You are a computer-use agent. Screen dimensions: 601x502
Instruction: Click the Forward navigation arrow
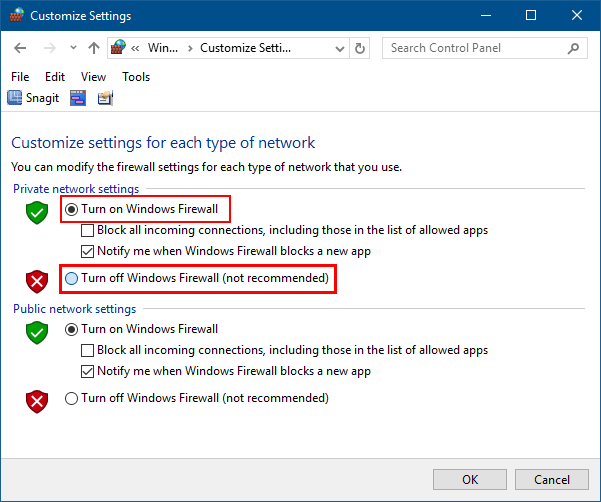pyautogui.click(x=48, y=48)
